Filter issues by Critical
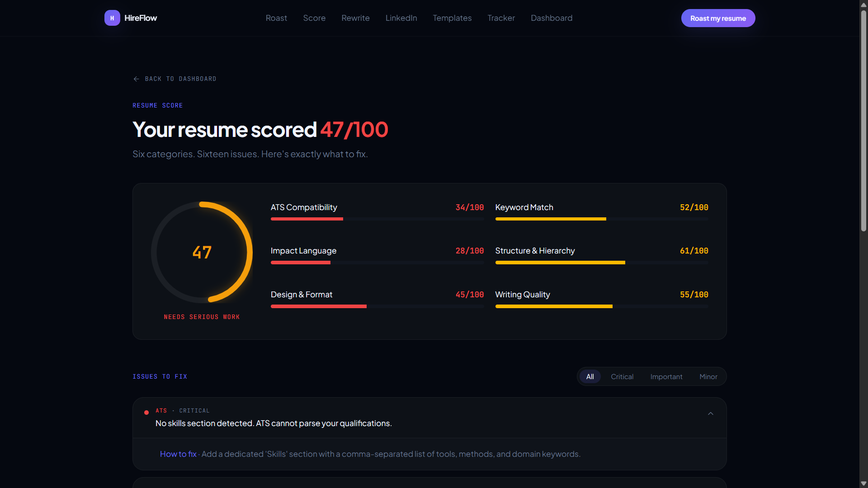This screenshot has height=488, width=868. (622, 377)
